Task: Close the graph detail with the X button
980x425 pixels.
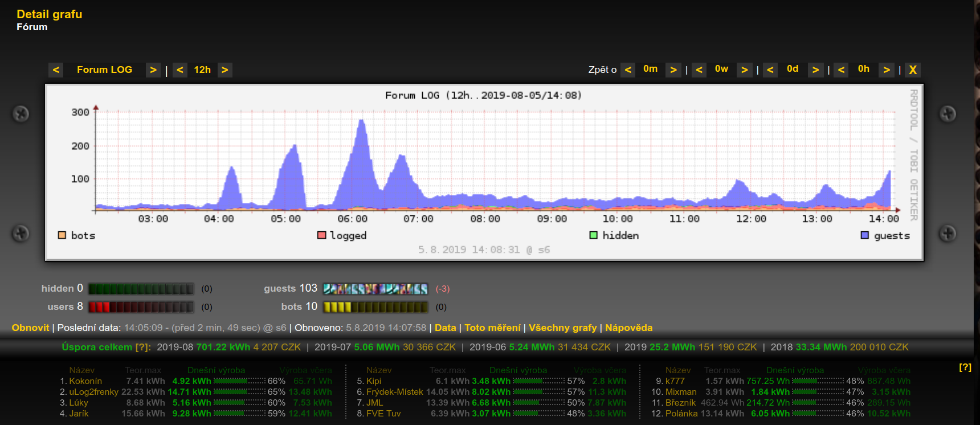Action: (913, 70)
